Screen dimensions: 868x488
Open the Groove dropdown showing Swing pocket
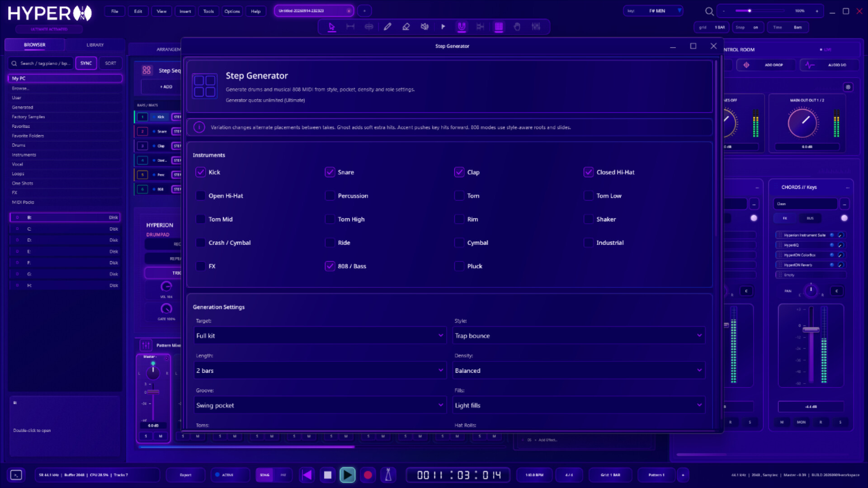(320, 405)
